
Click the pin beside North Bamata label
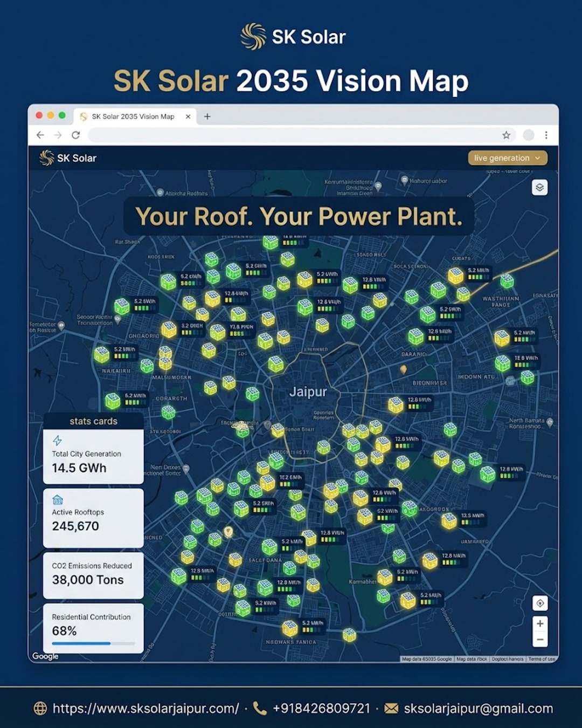tap(550, 423)
